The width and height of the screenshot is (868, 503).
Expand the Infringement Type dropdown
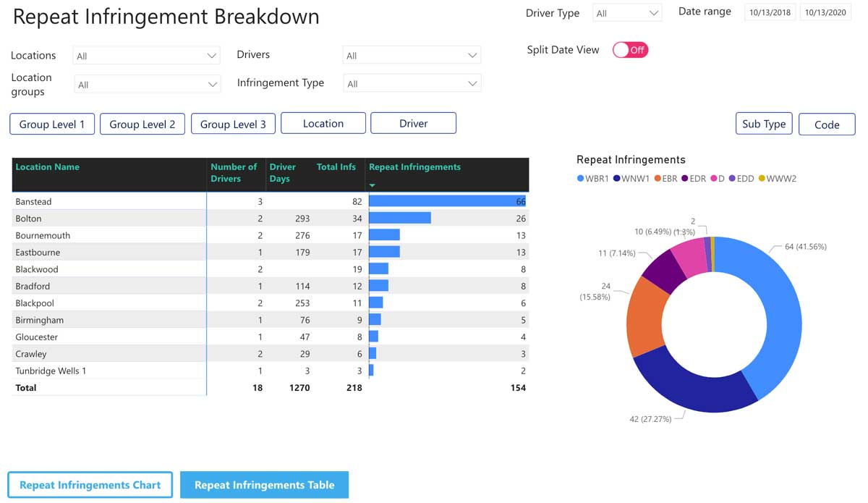pyautogui.click(x=412, y=84)
